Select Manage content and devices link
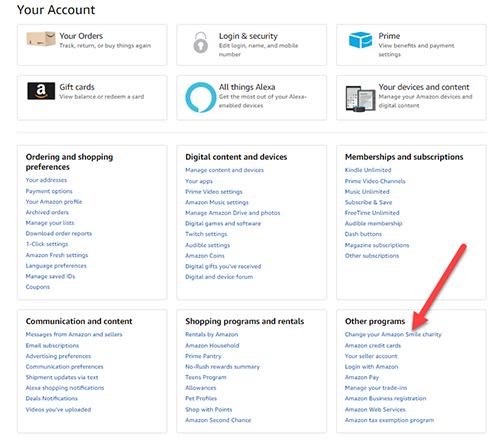 pos(224,170)
